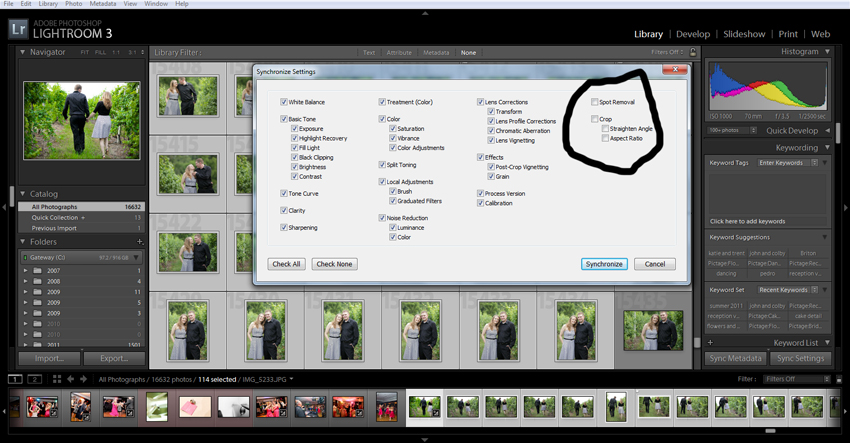Image resolution: width=850 pixels, height=443 pixels.
Task: Toggle the Graduated Filters checkbox
Action: coord(392,201)
